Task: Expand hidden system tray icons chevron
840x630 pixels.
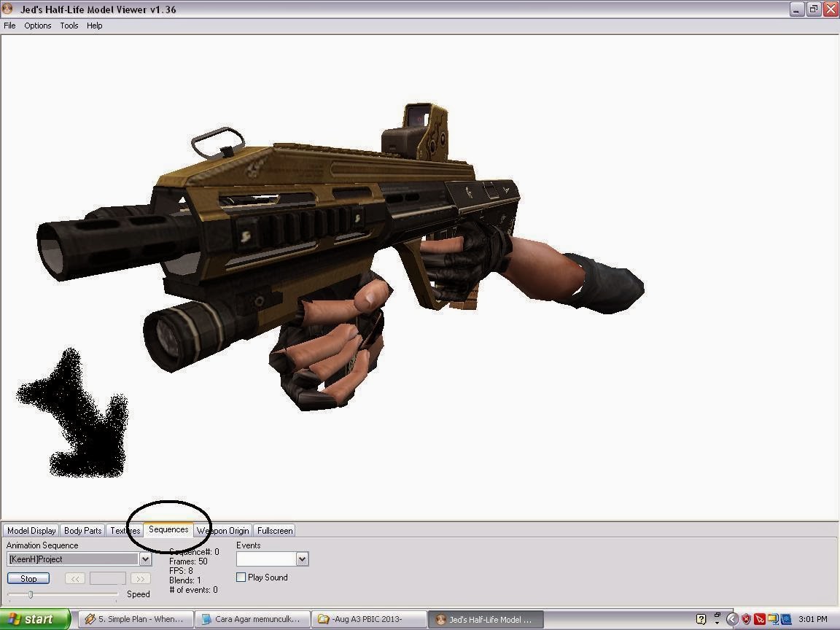Action: click(x=732, y=619)
